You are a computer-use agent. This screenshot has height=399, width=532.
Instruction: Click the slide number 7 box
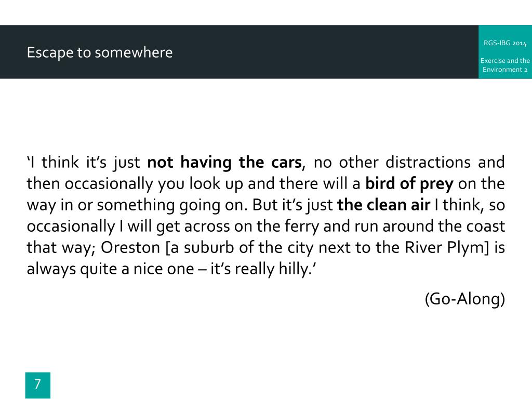coord(37,385)
